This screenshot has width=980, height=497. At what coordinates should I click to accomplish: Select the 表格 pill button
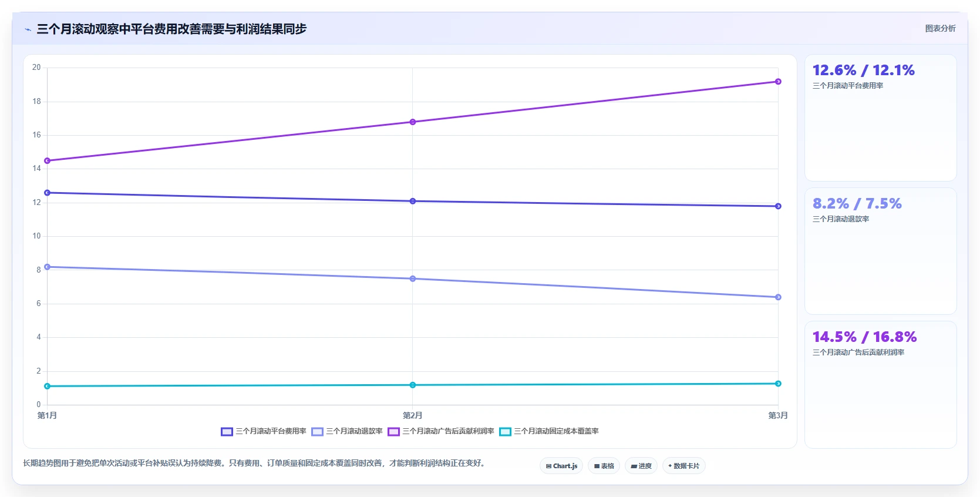pyautogui.click(x=604, y=466)
